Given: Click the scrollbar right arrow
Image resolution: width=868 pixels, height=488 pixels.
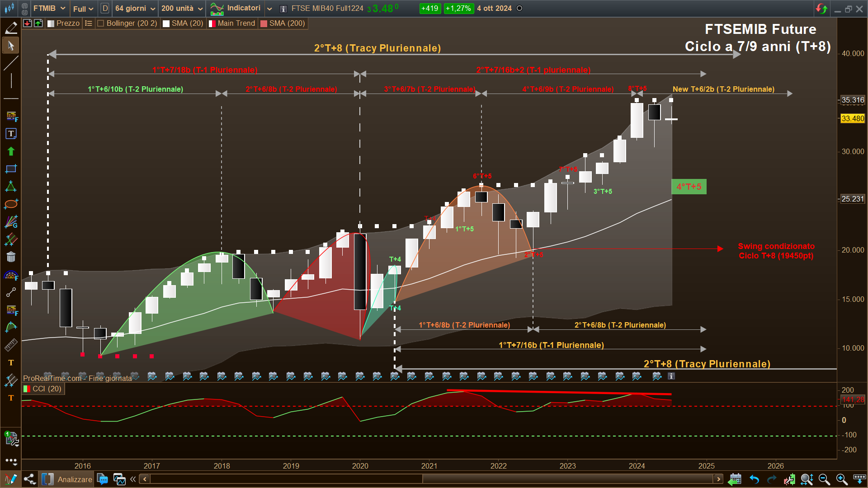Looking at the screenshot, I should [718, 479].
